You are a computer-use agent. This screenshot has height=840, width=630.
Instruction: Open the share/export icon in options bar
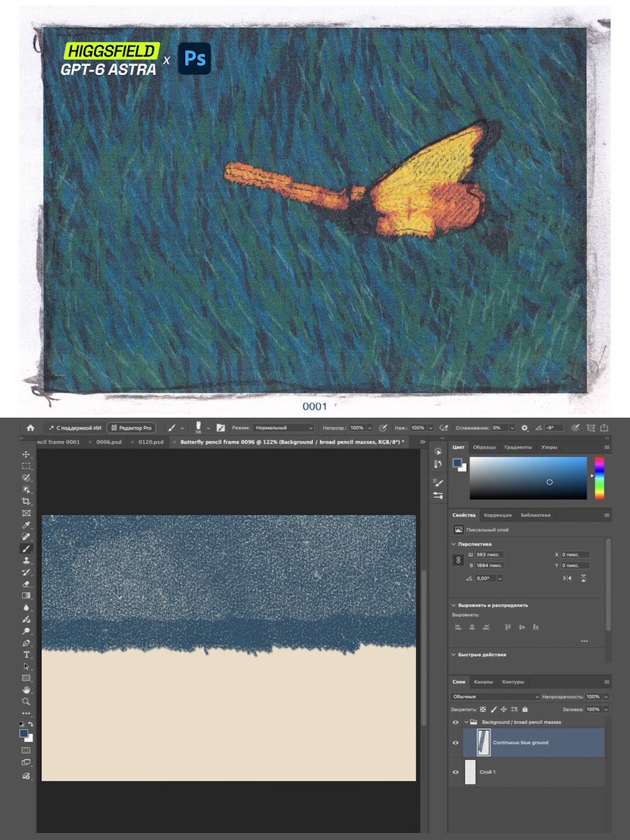[605, 428]
